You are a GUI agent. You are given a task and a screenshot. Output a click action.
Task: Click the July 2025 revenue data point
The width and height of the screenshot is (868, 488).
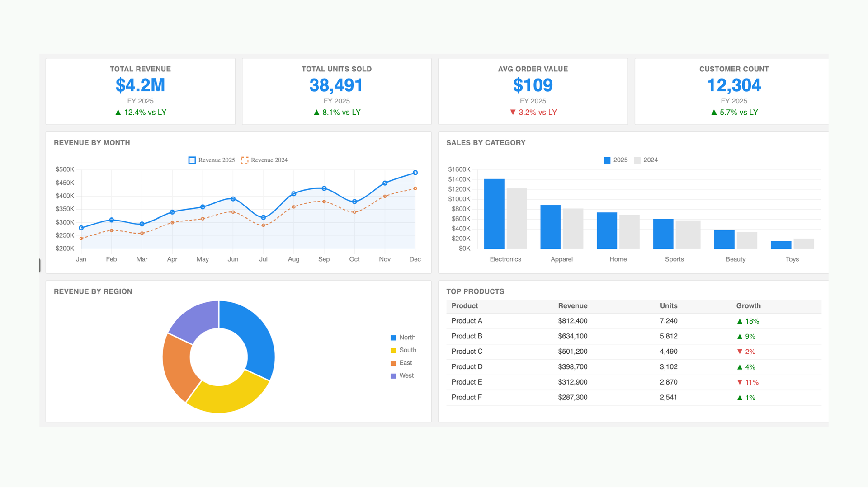pyautogui.click(x=263, y=217)
